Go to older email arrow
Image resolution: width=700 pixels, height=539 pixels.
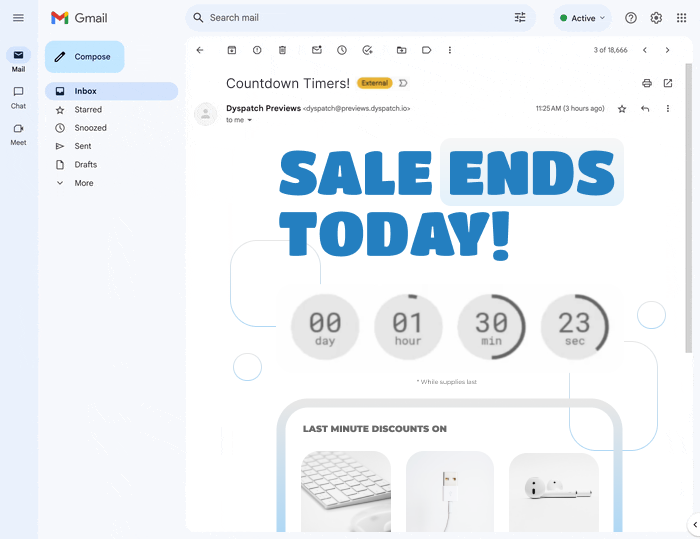click(667, 50)
